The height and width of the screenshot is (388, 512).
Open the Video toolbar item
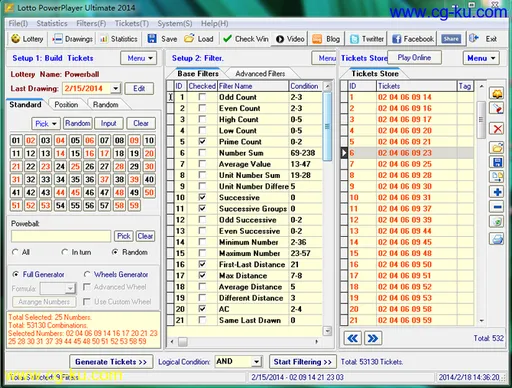point(290,39)
